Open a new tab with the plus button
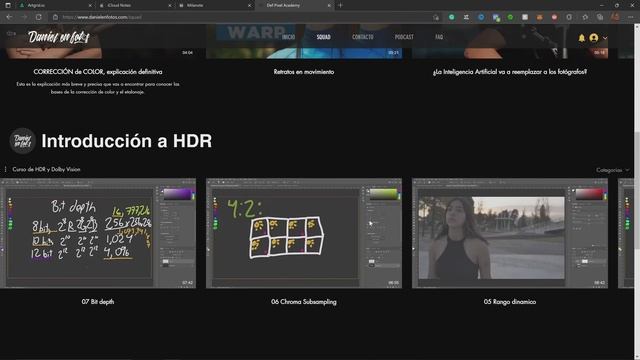This screenshot has height=360, width=640. pos(340,5)
